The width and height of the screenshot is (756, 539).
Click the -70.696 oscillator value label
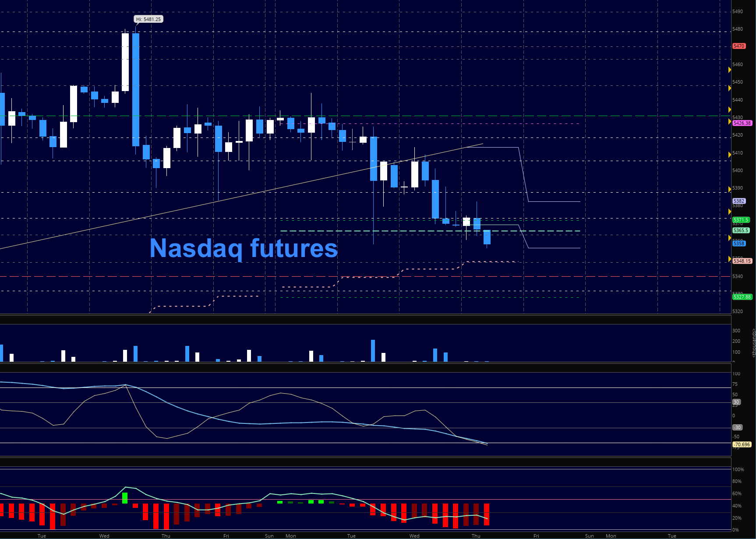coord(742,444)
